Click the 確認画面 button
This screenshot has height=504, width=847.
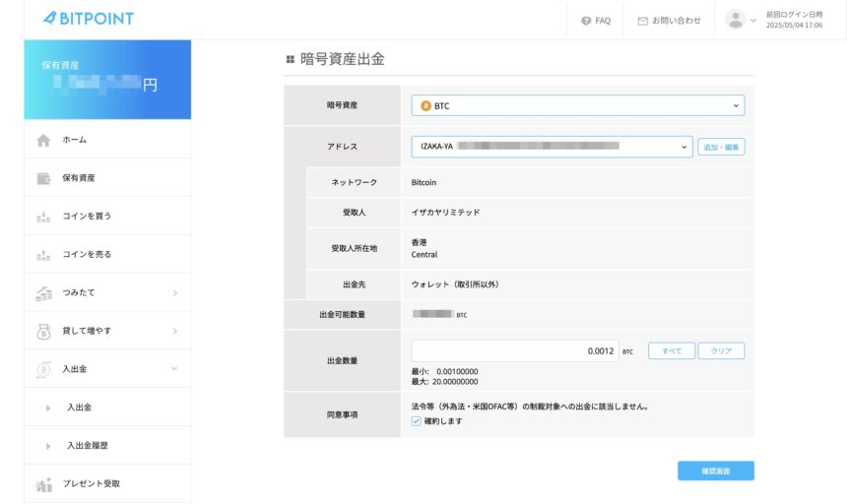pyautogui.click(x=716, y=471)
